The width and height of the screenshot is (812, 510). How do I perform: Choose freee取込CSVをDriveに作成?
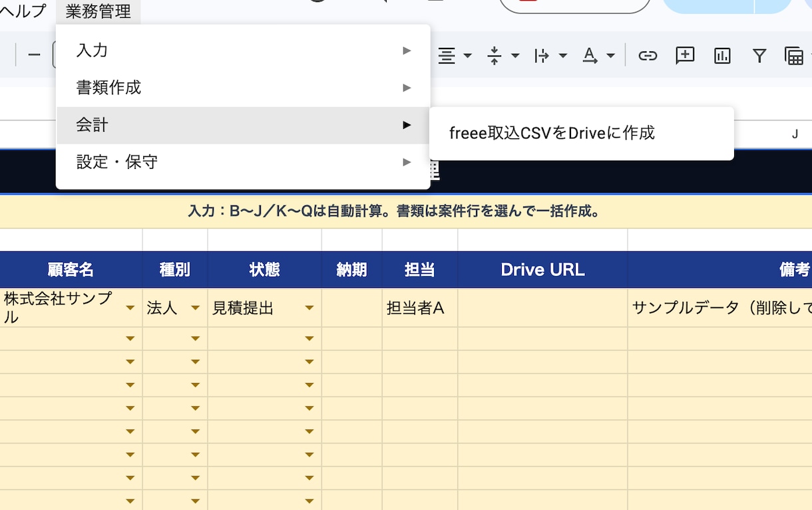582,133
